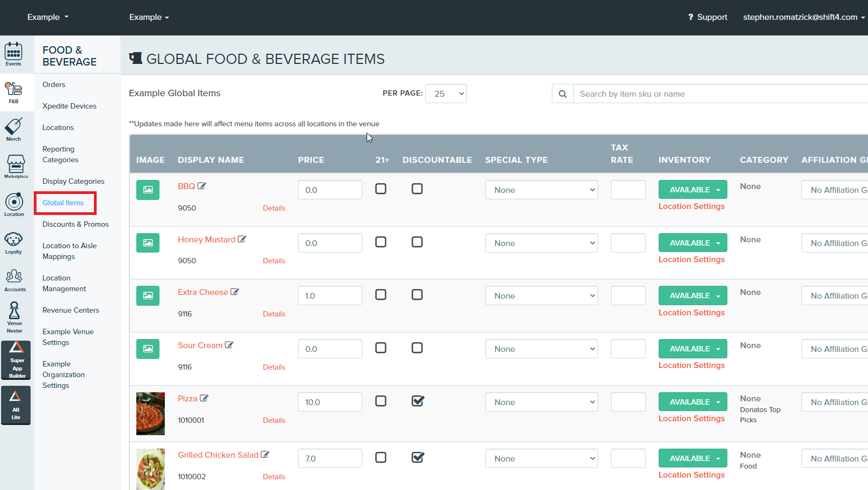The image size is (868, 490).
Task: Open Location Settings for Grilled Chicken Salad
Action: coord(691,475)
